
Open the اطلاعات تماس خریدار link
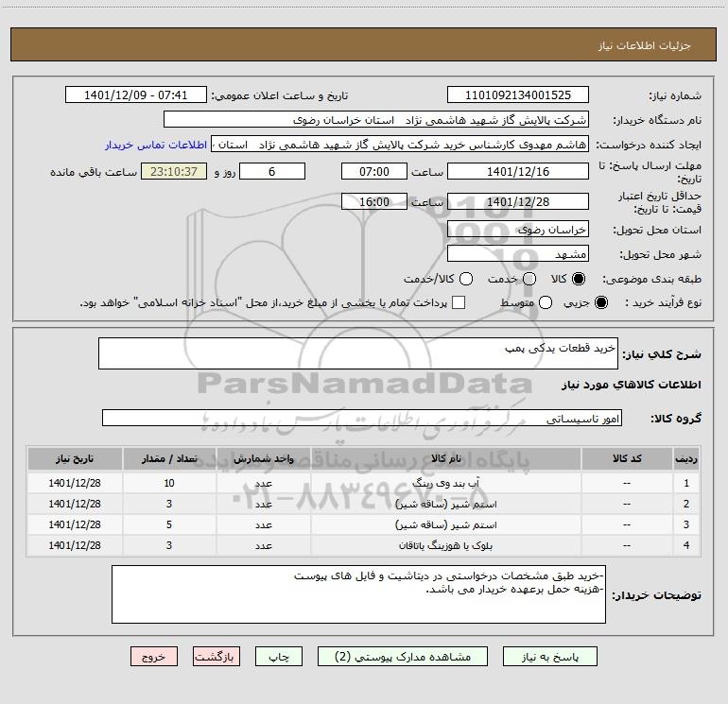tap(156, 145)
